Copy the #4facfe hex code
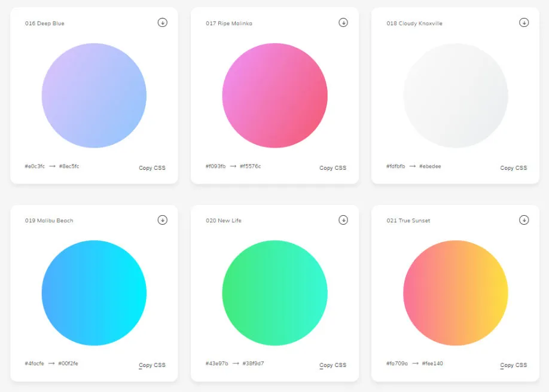The height and width of the screenshot is (392, 549). point(34,363)
